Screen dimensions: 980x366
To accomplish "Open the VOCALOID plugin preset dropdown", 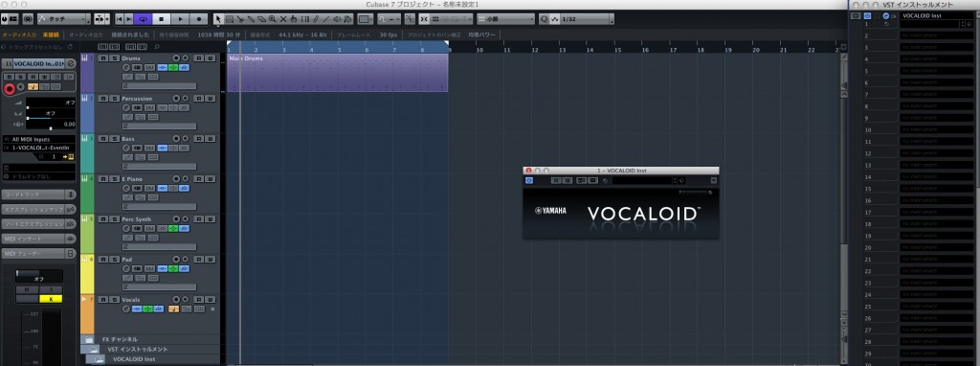I will (x=643, y=180).
